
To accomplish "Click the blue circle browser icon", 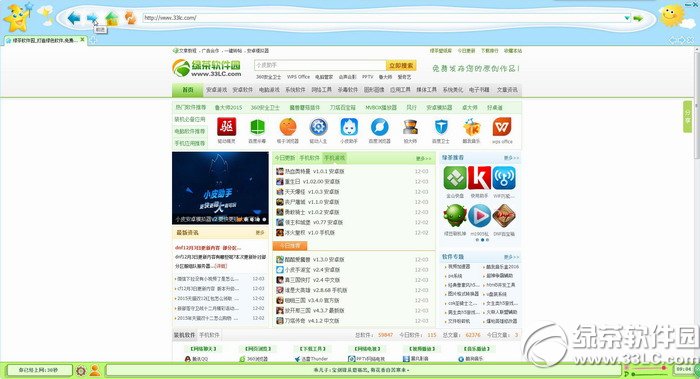I will pos(379,127).
